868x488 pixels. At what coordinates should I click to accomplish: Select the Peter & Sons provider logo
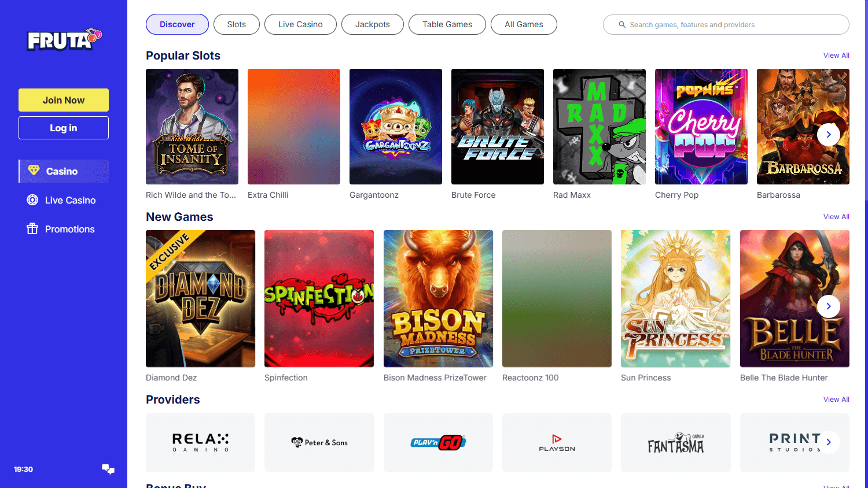(319, 442)
